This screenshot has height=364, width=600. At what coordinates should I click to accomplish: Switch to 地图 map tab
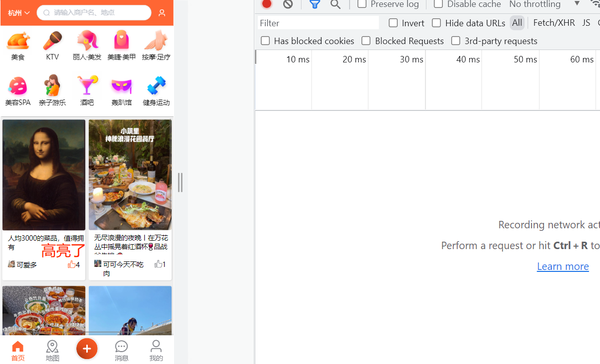pos(53,351)
